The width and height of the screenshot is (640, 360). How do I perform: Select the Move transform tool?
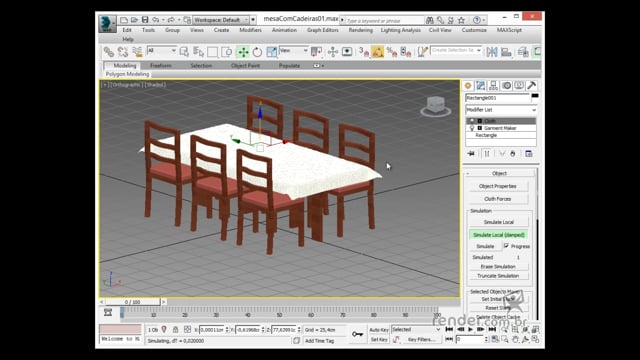(x=243, y=52)
